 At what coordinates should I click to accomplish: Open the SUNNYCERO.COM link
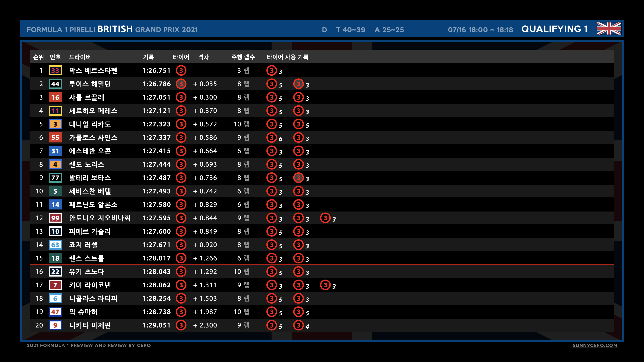pos(595,345)
